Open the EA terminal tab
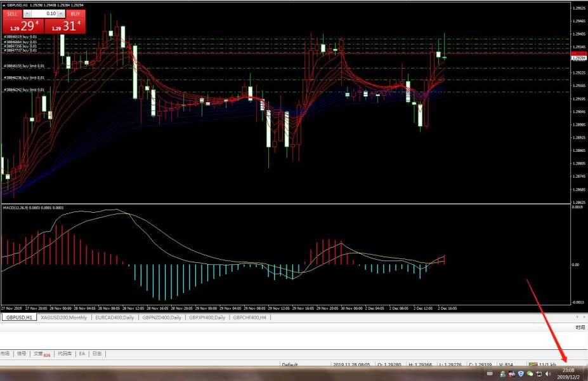The image size is (588, 381). click(82, 354)
